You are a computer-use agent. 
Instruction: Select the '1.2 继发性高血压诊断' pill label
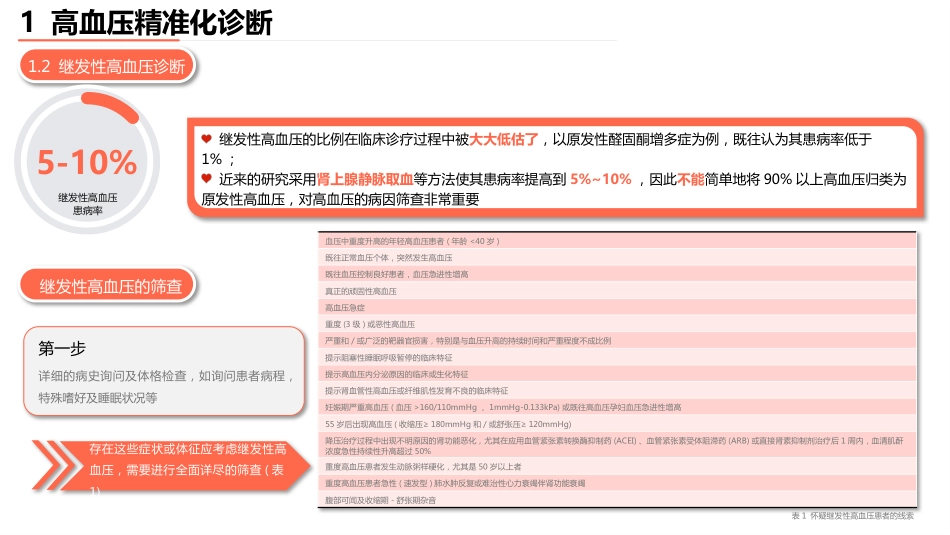click(107, 66)
